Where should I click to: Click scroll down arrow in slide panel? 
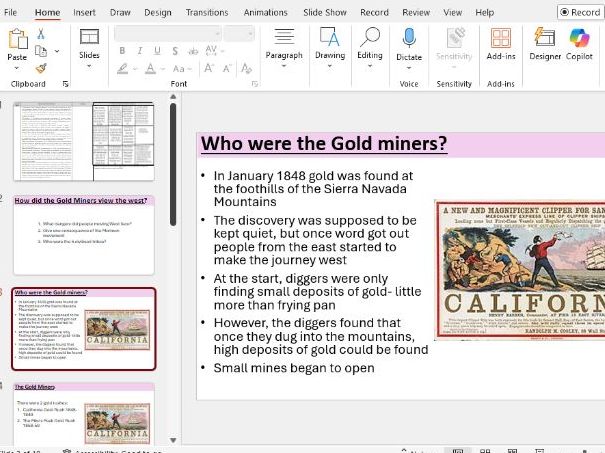coord(173,440)
